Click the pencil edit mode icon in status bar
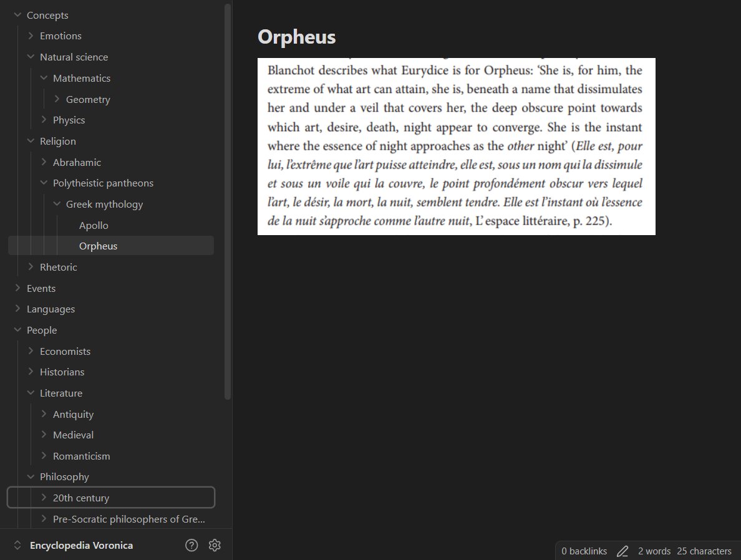This screenshot has width=741, height=560. pos(622,551)
